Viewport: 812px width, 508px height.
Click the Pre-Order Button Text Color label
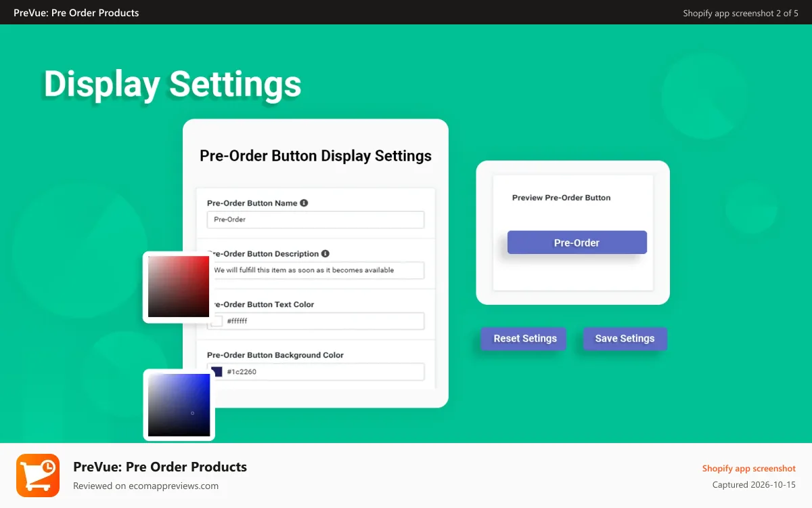(262, 304)
